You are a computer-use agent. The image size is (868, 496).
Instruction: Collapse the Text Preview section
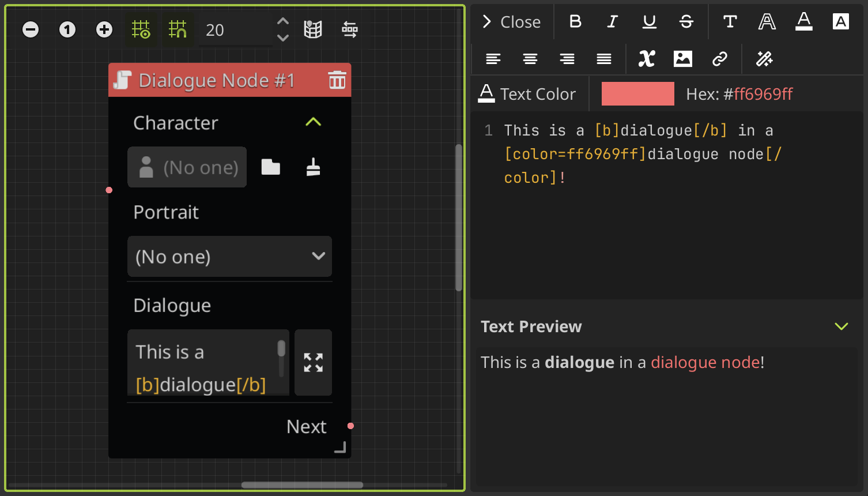click(x=841, y=326)
